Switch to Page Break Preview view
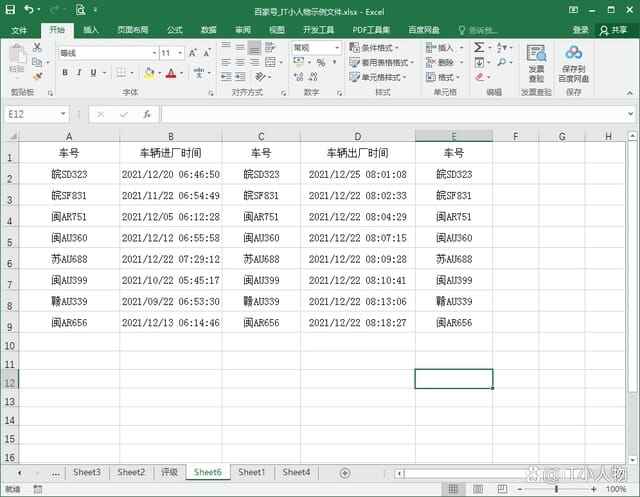 coord(502,488)
